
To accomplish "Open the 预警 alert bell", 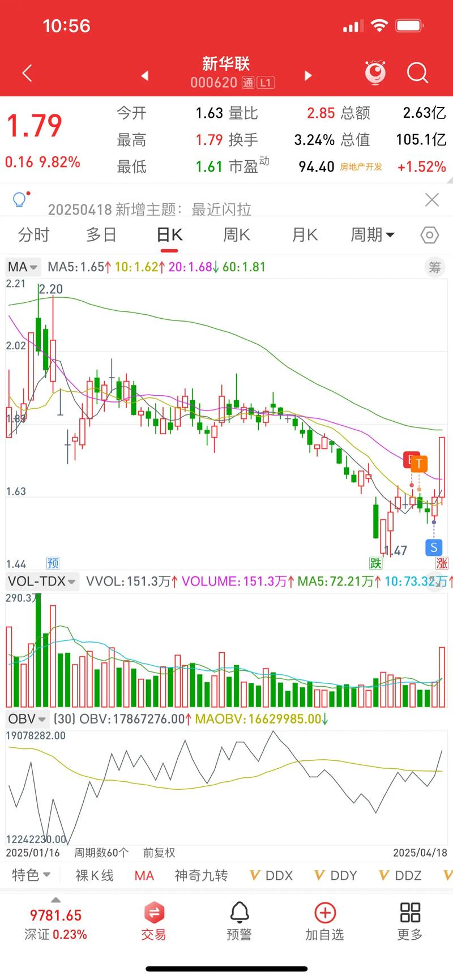I will coord(239,922).
